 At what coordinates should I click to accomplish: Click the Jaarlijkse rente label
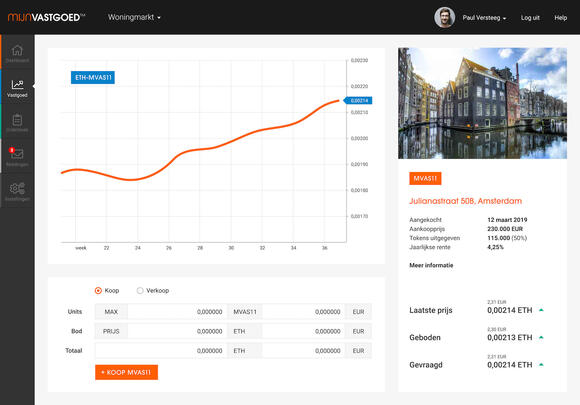tap(429, 247)
